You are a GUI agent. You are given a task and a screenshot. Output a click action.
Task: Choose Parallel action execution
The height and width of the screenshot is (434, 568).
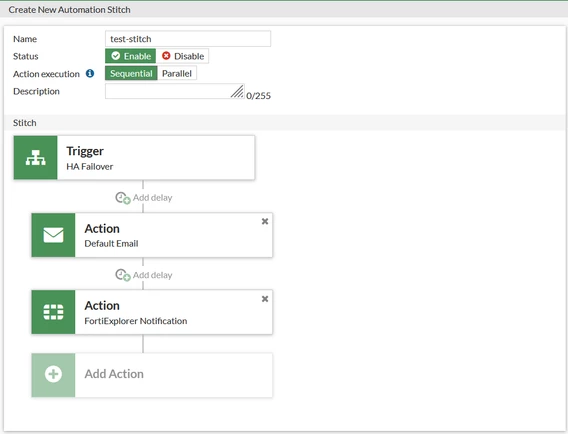point(177,74)
